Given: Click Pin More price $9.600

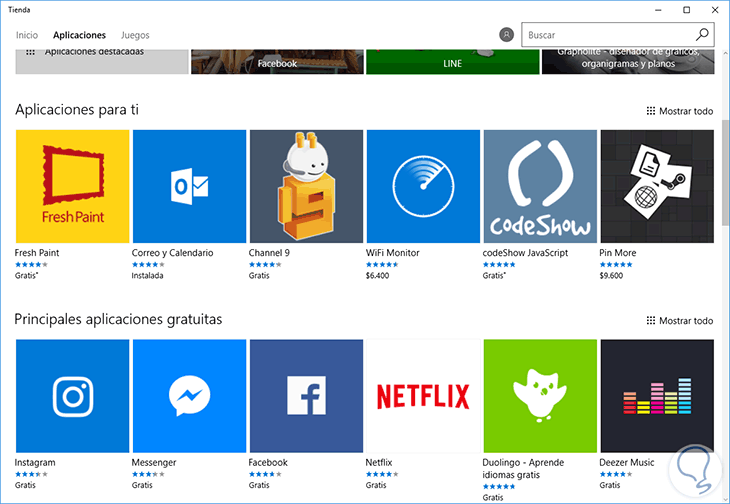Looking at the screenshot, I should 611,276.
